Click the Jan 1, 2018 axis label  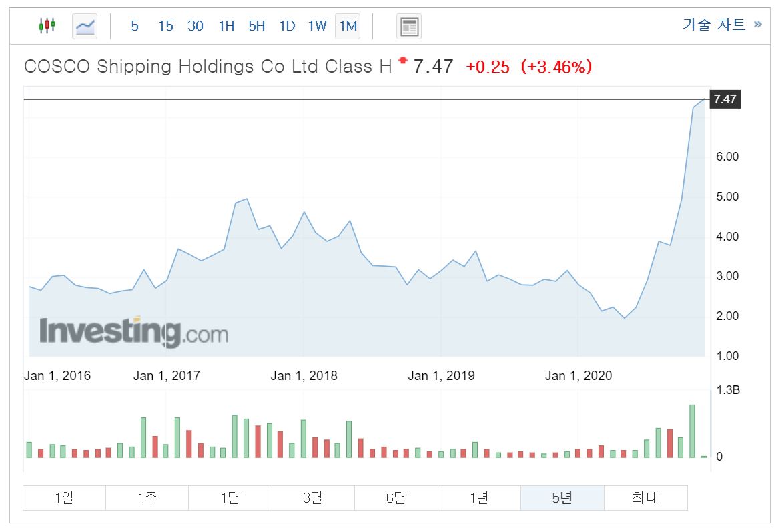[x=304, y=375]
